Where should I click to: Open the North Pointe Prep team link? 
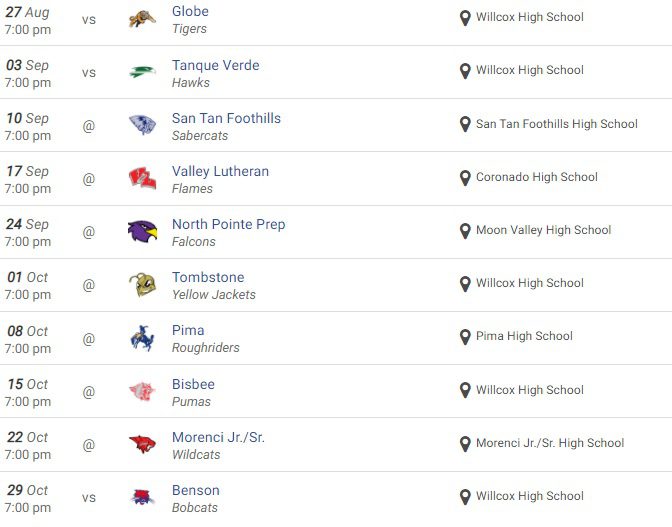click(x=228, y=224)
